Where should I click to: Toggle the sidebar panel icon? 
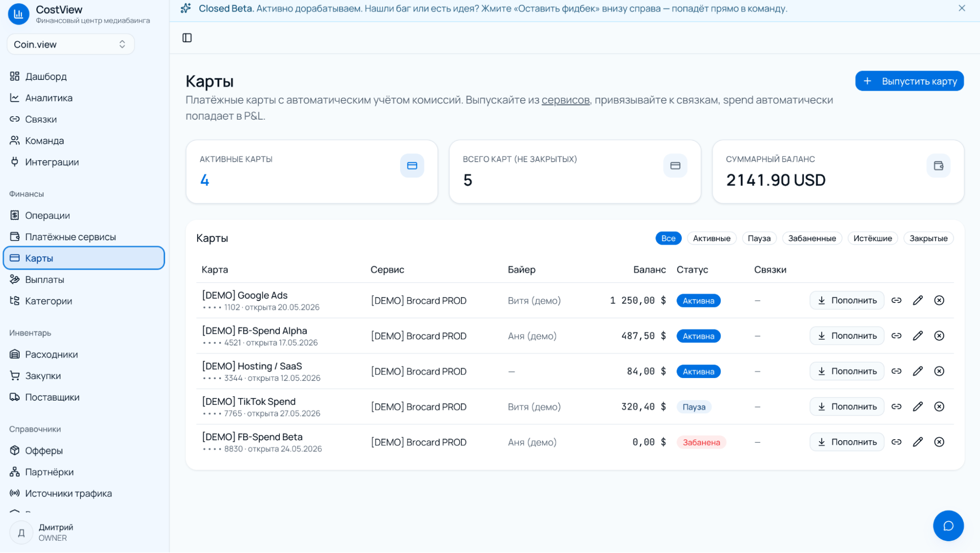pos(187,38)
